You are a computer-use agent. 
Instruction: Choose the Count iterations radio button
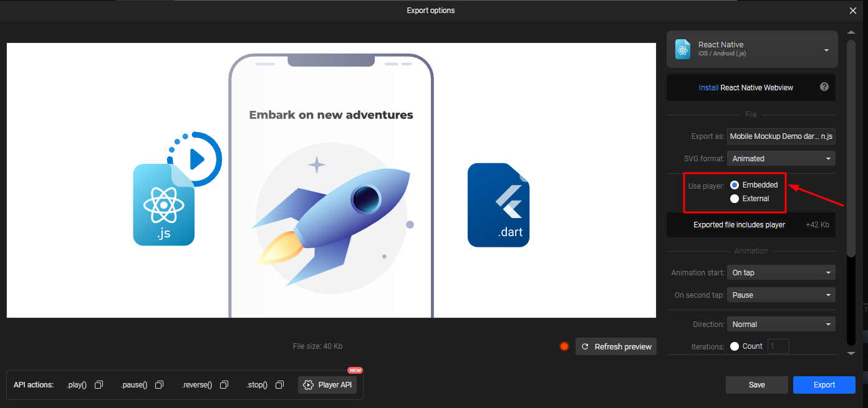coord(735,346)
